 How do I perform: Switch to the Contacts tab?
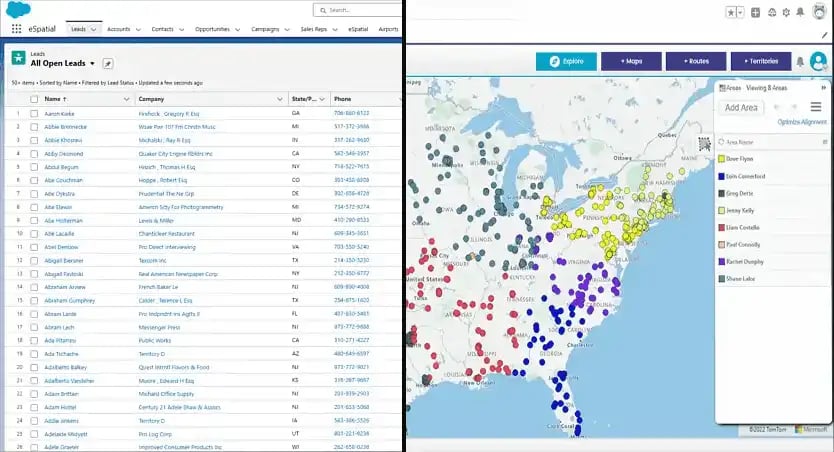coord(162,29)
